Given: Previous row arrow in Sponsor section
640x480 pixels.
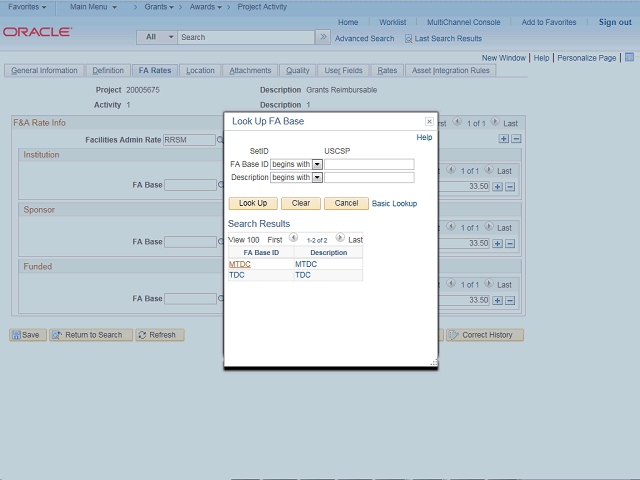Looking at the screenshot, I should coord(451,226).
